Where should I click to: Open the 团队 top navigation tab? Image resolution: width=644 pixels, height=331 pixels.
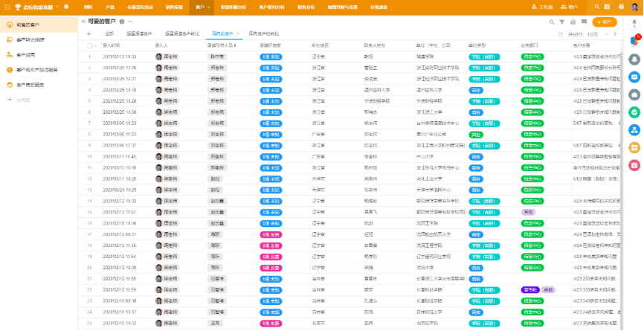click(x=88, y=7)
